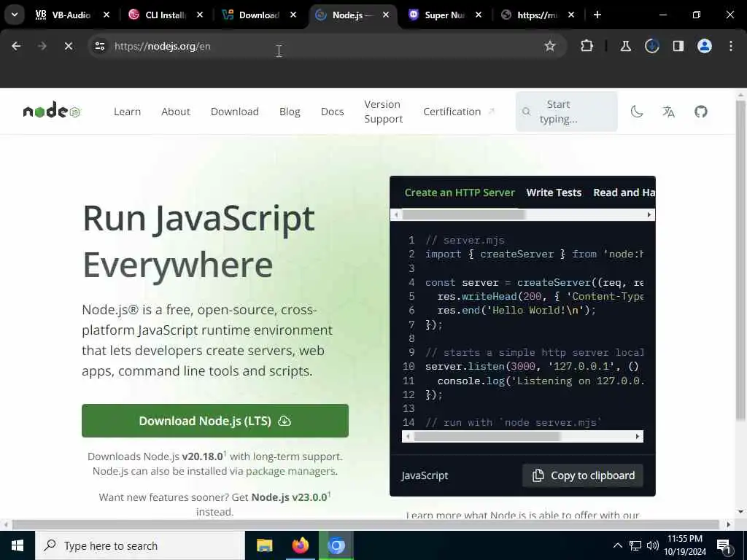The height and width of the screenshot is (560, 747).
Task: Click right arrow of code tabs scrollbar
Action: click(649, 215)
